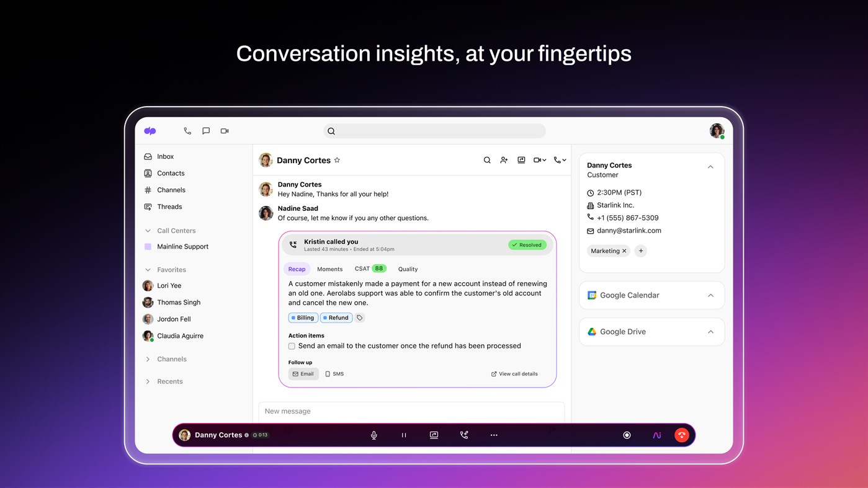Open search in the Danny Cortes conversation
This screenshot has height=488, width=868.
(487, 159)
